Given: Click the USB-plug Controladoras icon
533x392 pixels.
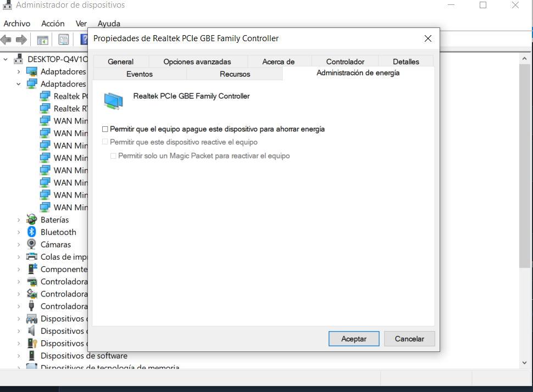Looking at the screenshot, I should pos(31,306).
